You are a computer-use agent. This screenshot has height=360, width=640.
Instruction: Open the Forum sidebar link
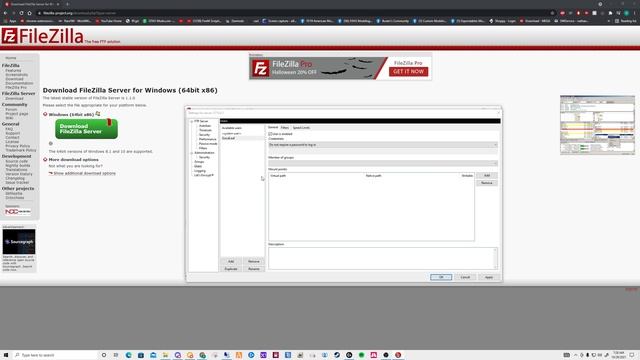click(x=11, y=109)
